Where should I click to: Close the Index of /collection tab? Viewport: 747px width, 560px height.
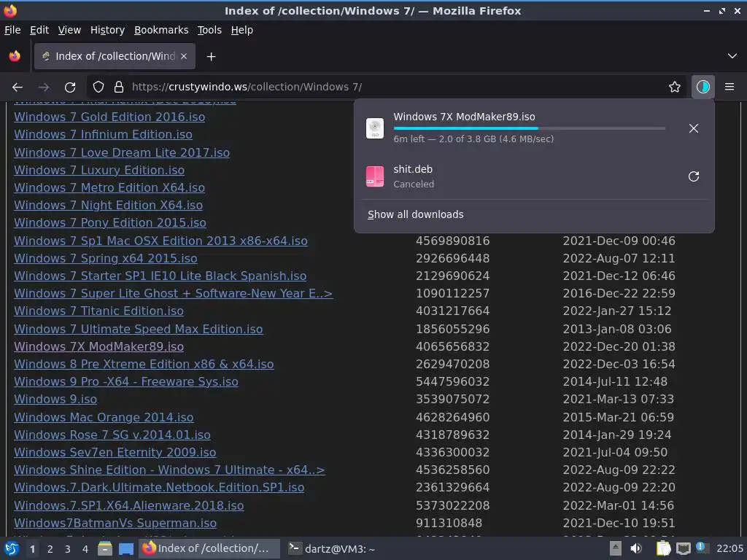click(x=184, y=56)
